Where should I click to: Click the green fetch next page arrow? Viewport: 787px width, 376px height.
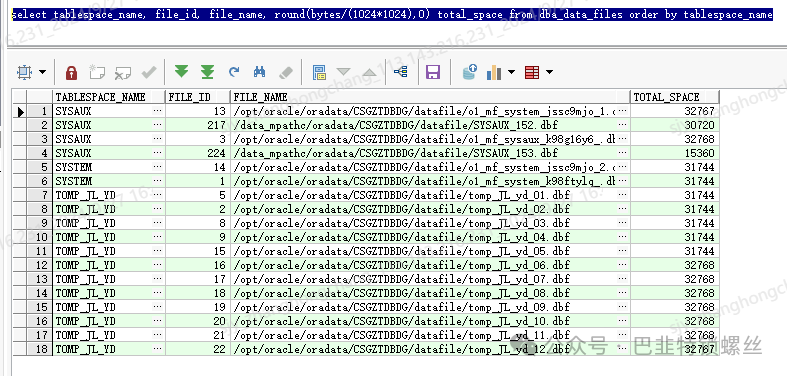(x=181, y=72)
